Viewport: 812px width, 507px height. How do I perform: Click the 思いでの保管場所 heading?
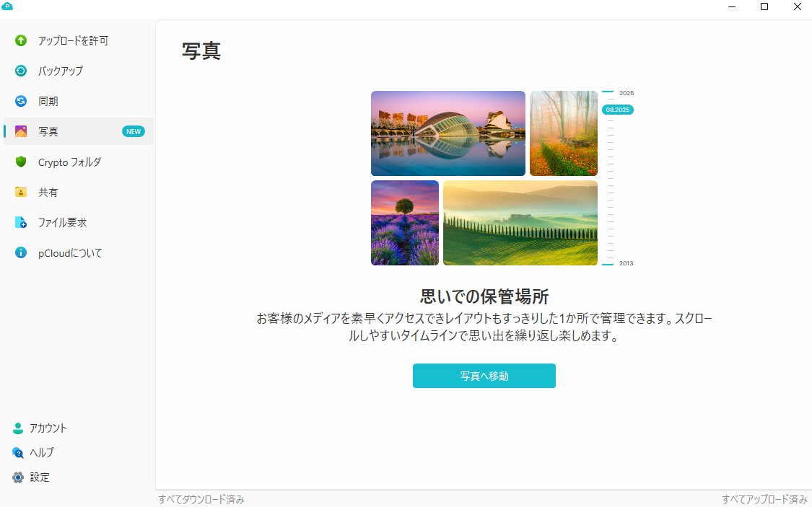(x=484, y=296)
